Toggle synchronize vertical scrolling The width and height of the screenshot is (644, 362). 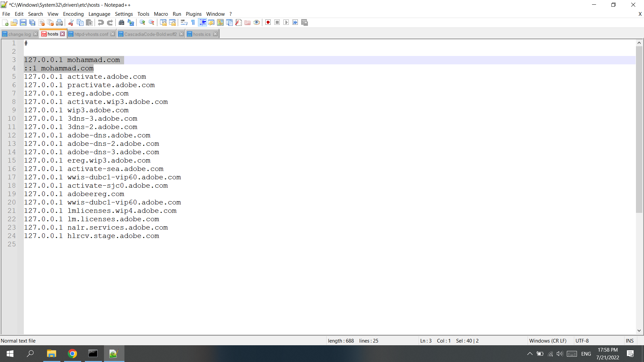pyautogui.click(x=163, y=22)
